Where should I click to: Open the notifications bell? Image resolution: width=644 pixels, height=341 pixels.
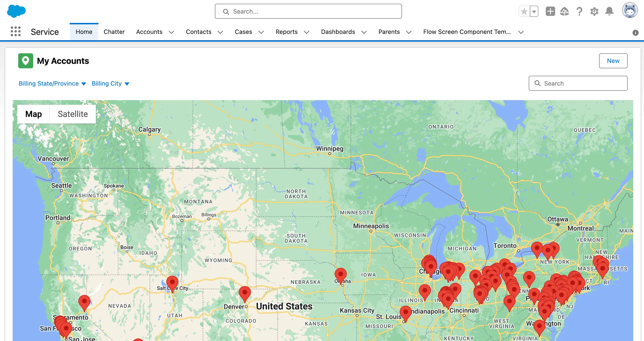pyautogui.click(x=609, y=11)
